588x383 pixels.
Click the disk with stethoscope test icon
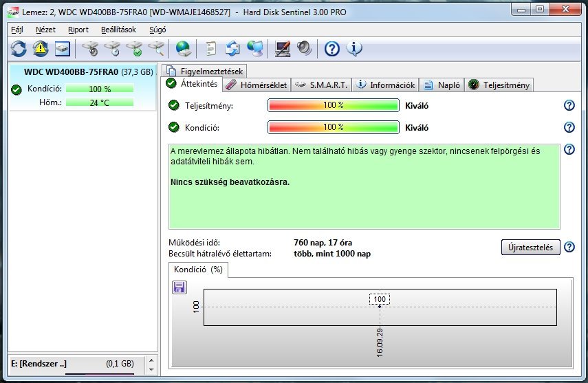[90, 49]
